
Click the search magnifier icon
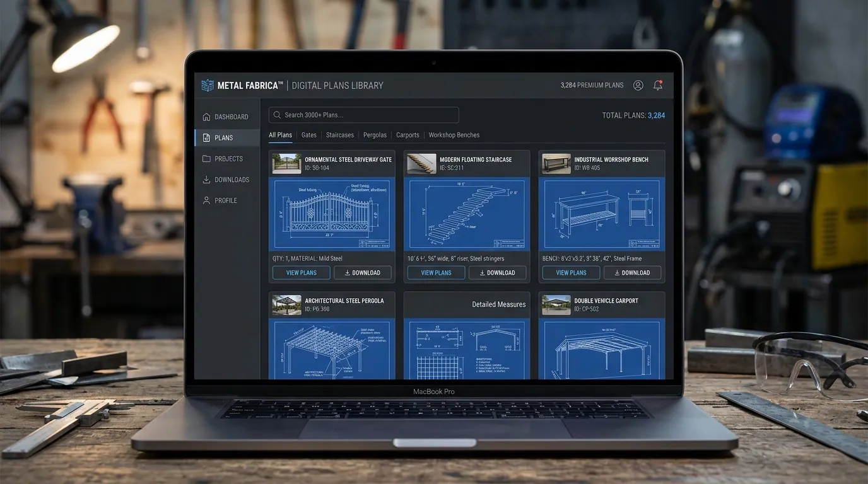click(x=277, y=115)
